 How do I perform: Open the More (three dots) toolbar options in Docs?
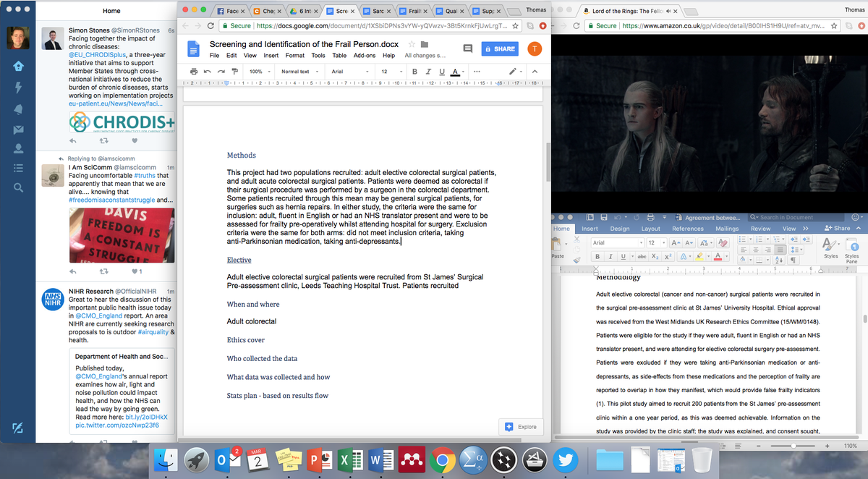pos(477,72)
